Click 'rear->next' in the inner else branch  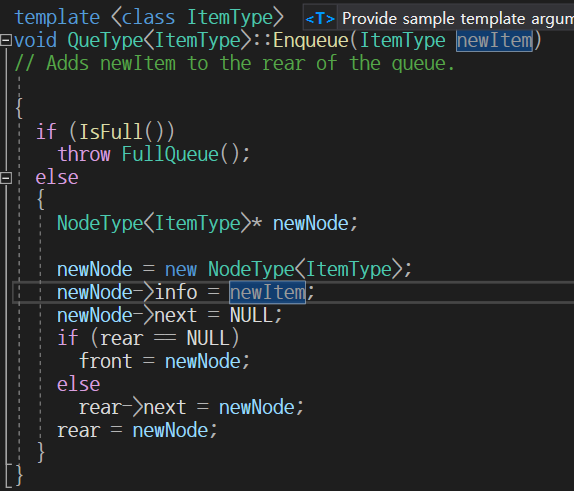click(133, 408)
